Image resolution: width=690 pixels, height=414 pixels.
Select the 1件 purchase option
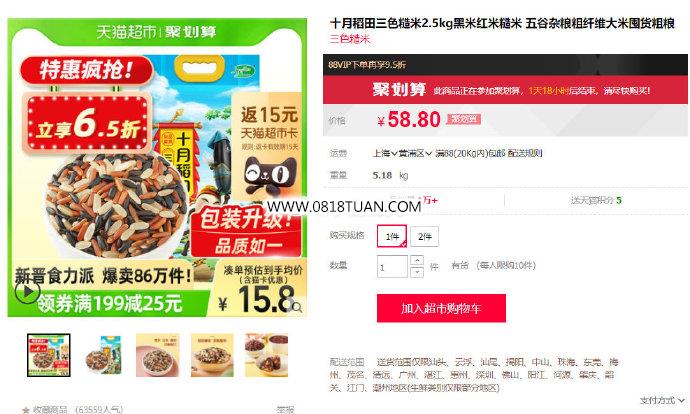392,236
